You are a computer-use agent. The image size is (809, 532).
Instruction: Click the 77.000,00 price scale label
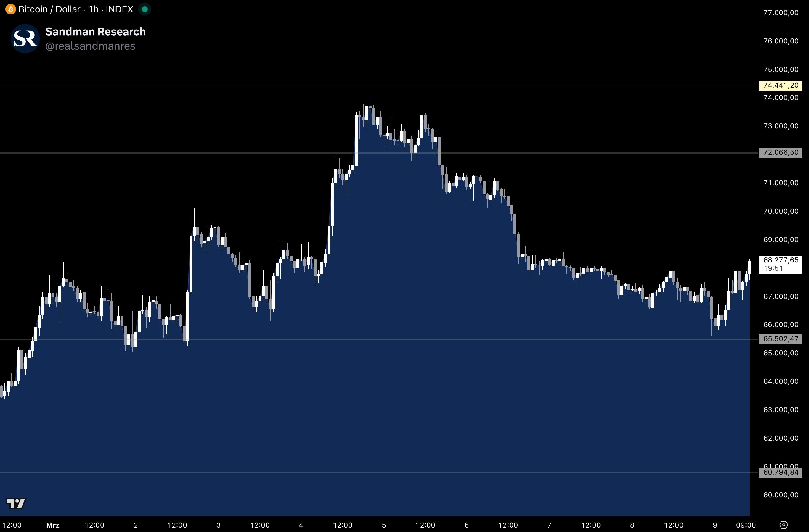pos(781,12)
